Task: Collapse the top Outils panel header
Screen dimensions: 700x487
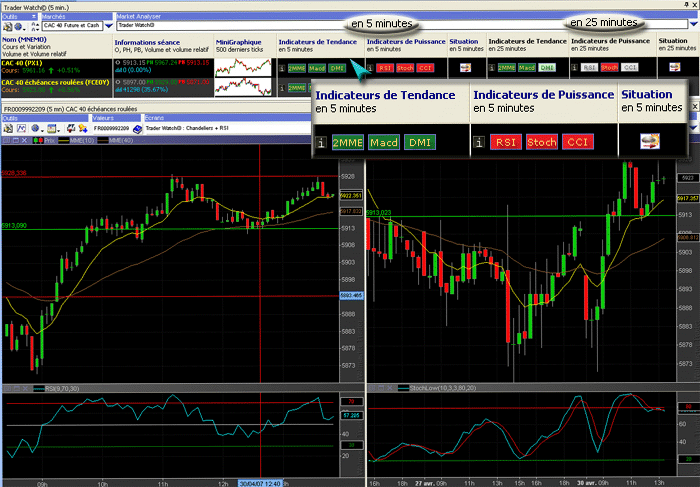Action: (x=34, y=16)
